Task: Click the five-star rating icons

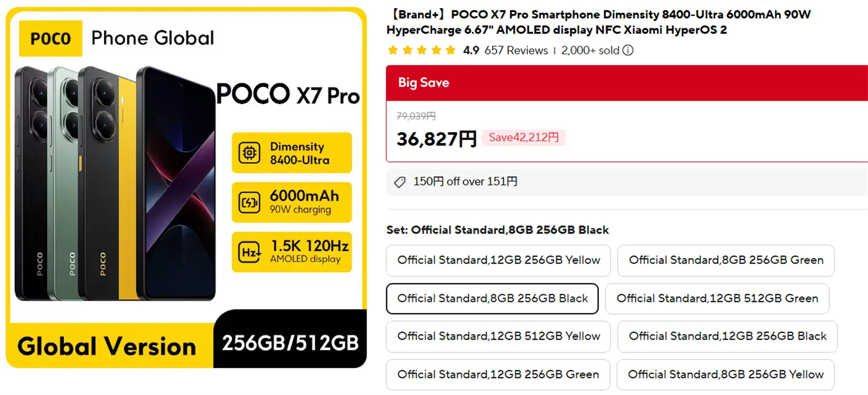Action: 421,50
